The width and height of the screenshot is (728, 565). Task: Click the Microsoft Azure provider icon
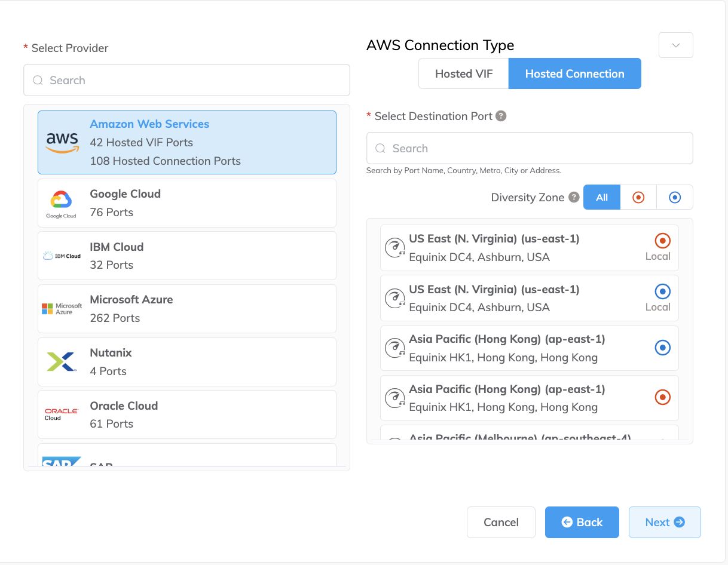(x=61, y=308)
